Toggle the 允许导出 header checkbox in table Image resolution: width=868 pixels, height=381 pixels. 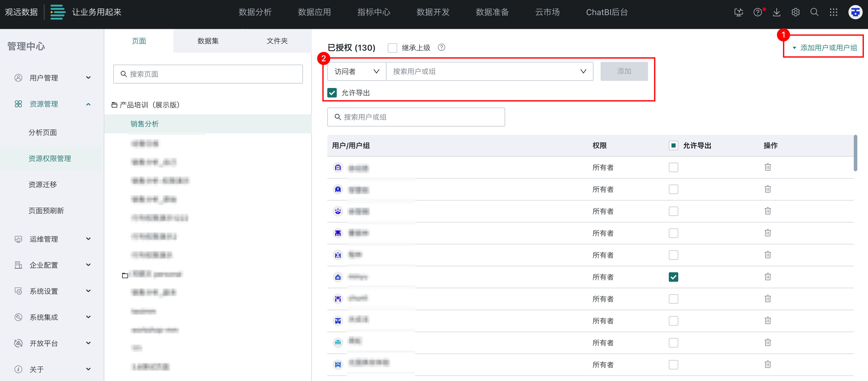673,145
